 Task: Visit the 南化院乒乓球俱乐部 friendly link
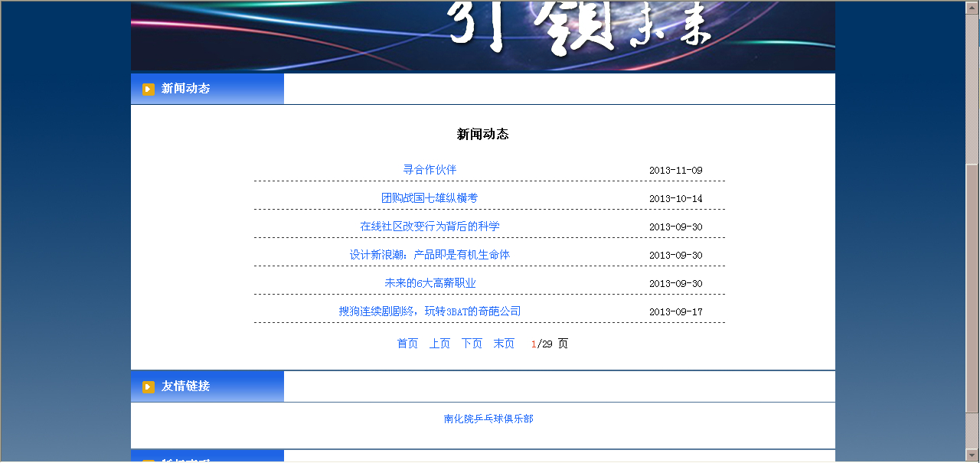point(488,419)
